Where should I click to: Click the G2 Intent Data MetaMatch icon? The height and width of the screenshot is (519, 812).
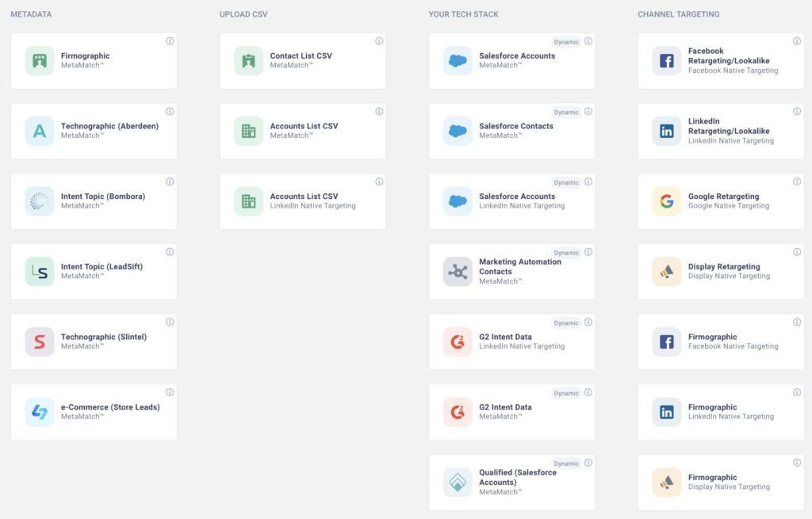coord(458,412)
